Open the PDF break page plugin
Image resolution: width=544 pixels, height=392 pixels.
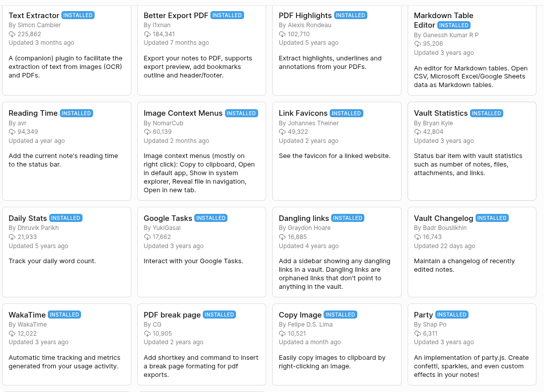(172, 315)
